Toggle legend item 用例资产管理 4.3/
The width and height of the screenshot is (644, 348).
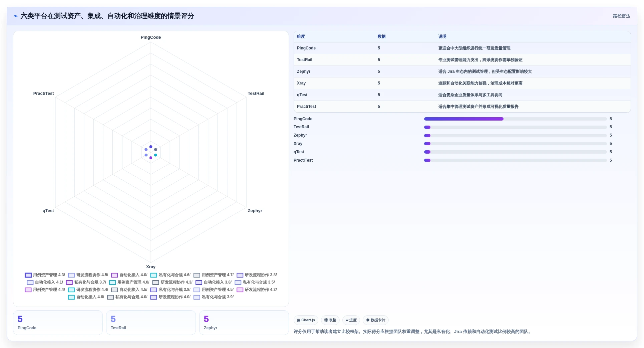click(45, 275)
